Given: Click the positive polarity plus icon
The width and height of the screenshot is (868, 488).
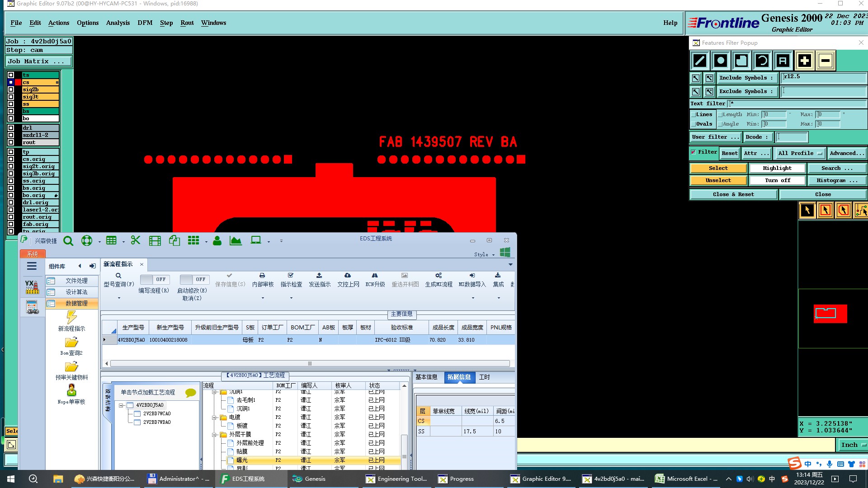Looking at the screenshot, I should point(804,61).
